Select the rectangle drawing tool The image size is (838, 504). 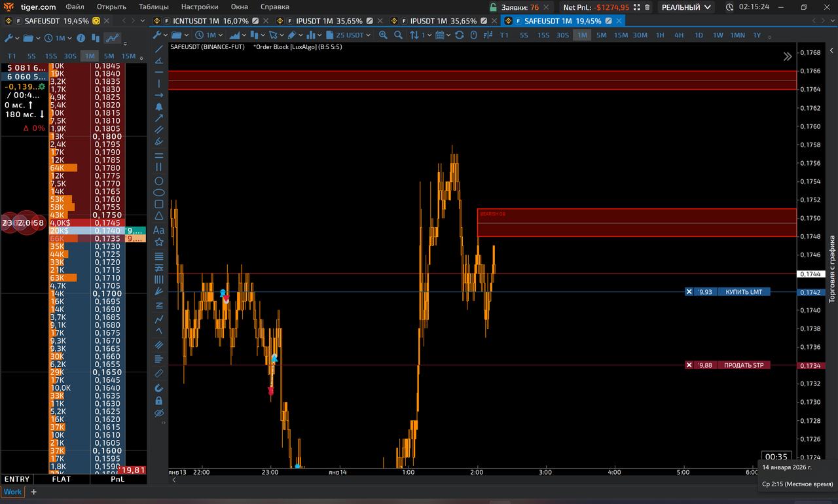pos(158,204)
